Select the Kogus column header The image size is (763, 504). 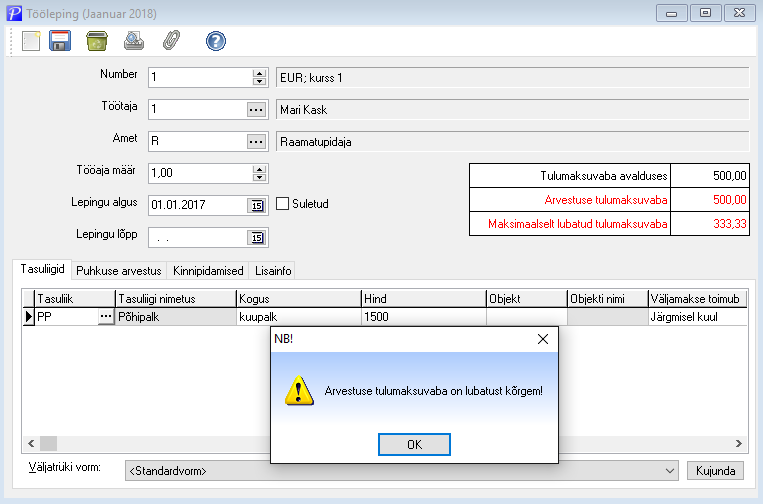[x=299, y=299]
